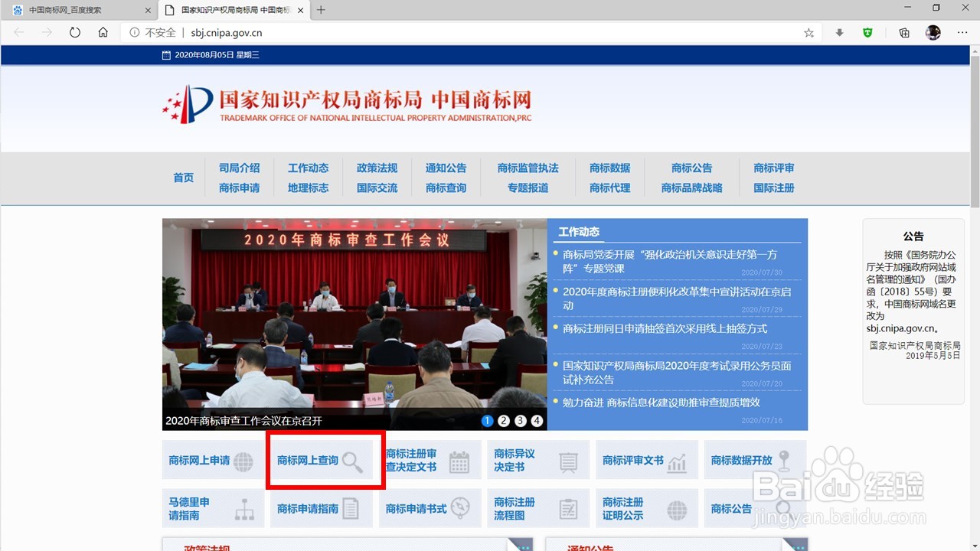This screenshot has width=980, height=551.
Task: Open 国际注册 navigation item
Action: tap(773, 187)
